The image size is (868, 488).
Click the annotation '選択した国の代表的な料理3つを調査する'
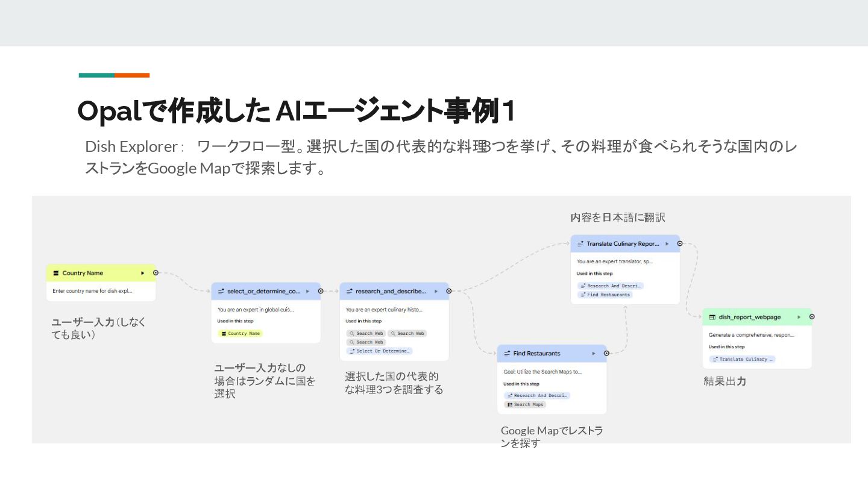click(x=394, y=383)
